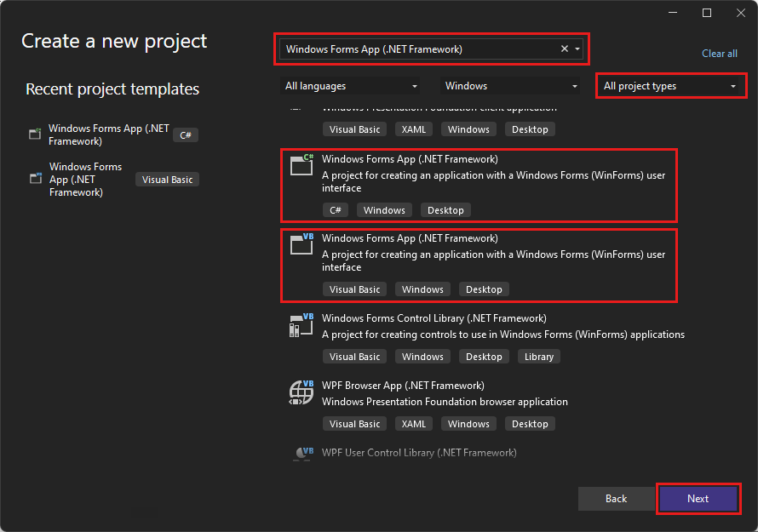Click the WPF Browser App template icon
Image resolution: width=758 pixels, height=532 pixels.
point(301,392)
